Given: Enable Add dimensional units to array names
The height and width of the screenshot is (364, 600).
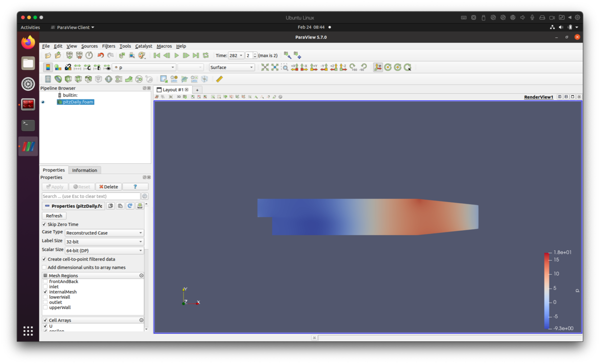Looking at the screenshot, I should click(x=44, y=268).
